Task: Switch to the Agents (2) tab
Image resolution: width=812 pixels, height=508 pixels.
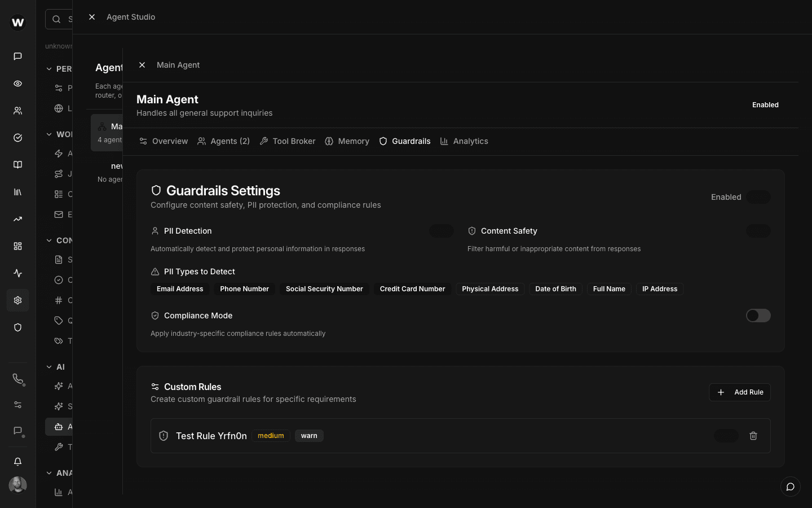Action: point(223,141)
